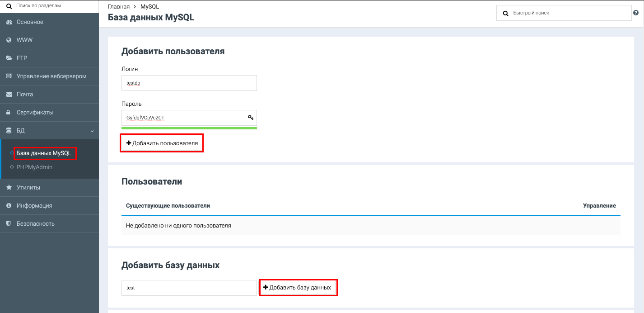Click the Управление column header
Viewport: 644px width, 313px height.
click(x=599, y=206)
